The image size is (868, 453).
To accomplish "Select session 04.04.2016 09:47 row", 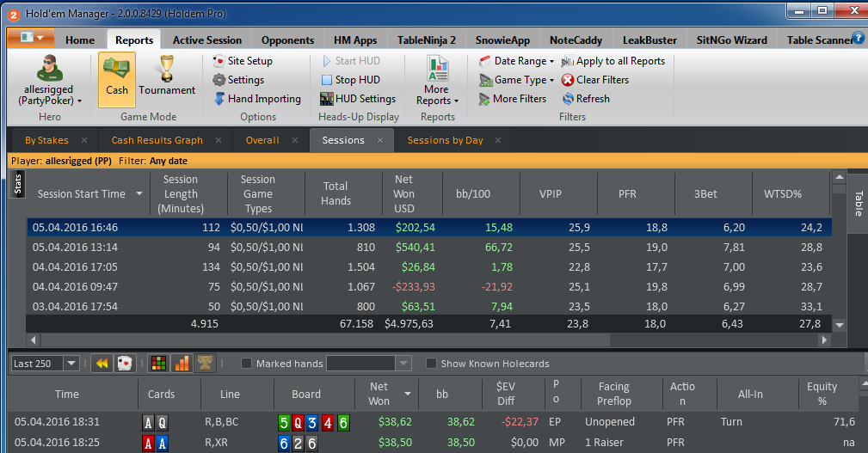I will coord(429,286).
